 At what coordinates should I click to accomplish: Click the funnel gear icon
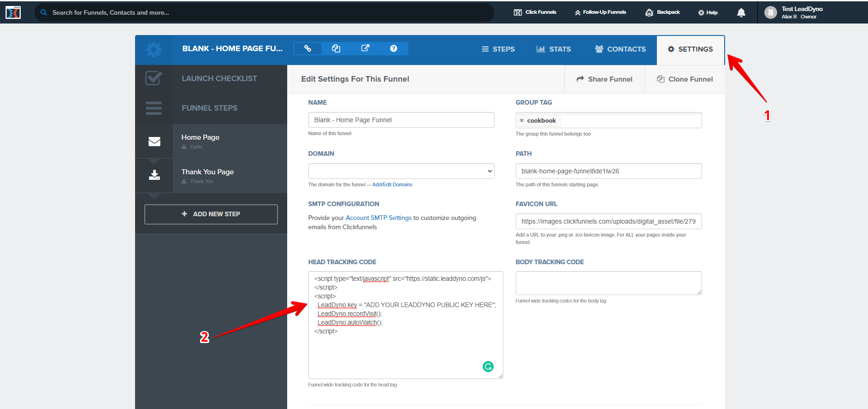(154, 49)
